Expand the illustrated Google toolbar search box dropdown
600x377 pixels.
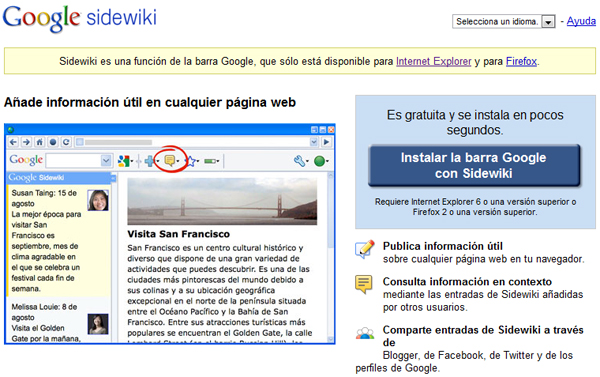coord(106,161)
